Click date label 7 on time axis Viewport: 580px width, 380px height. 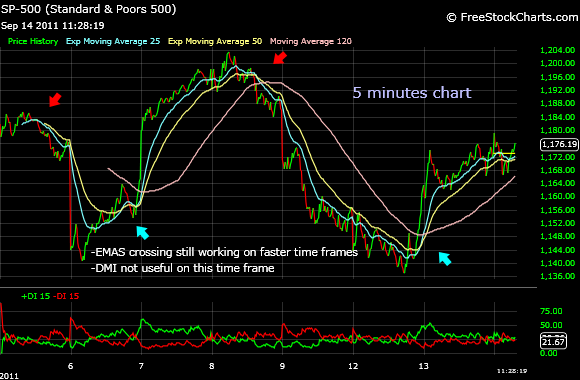click(x=141, y=366)
